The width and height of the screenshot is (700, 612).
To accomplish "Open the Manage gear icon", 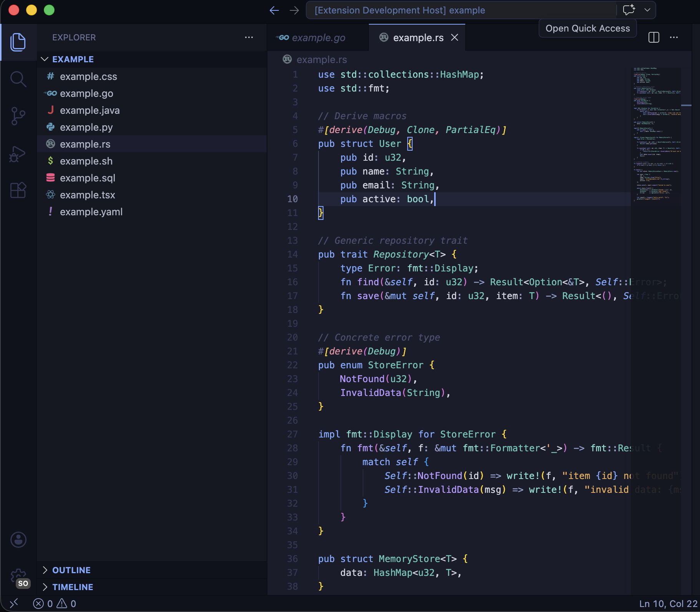I will (18, 577).
